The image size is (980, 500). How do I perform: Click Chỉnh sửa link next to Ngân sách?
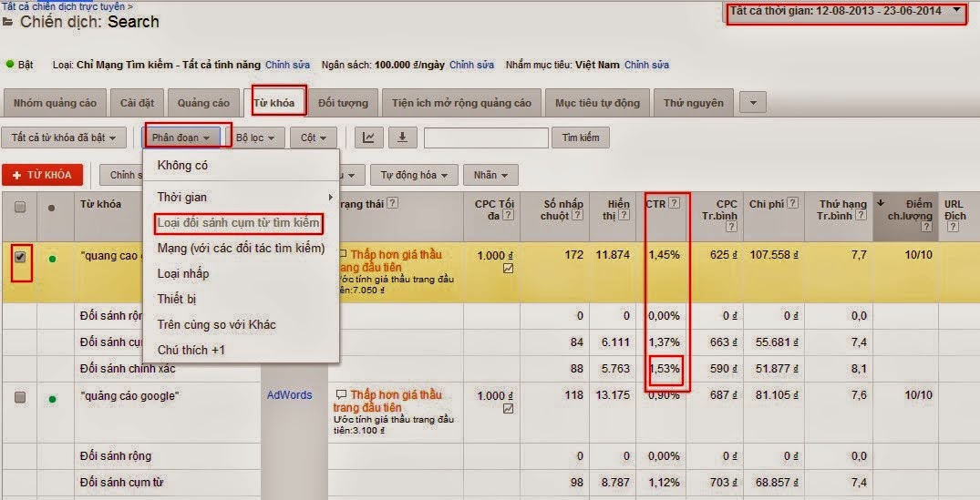(x=472, y=65)
